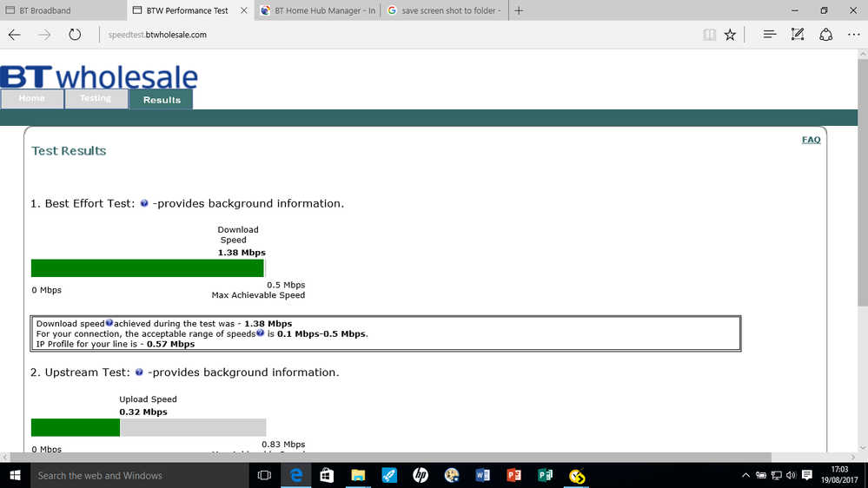This screenshot has width=868, height=488.
Task: Open Download speed help icon
Action: (x=109, y=322)
